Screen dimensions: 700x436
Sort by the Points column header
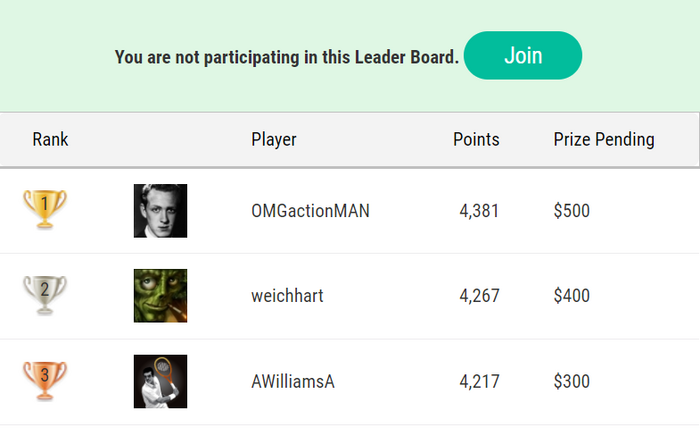pos(476,139)
